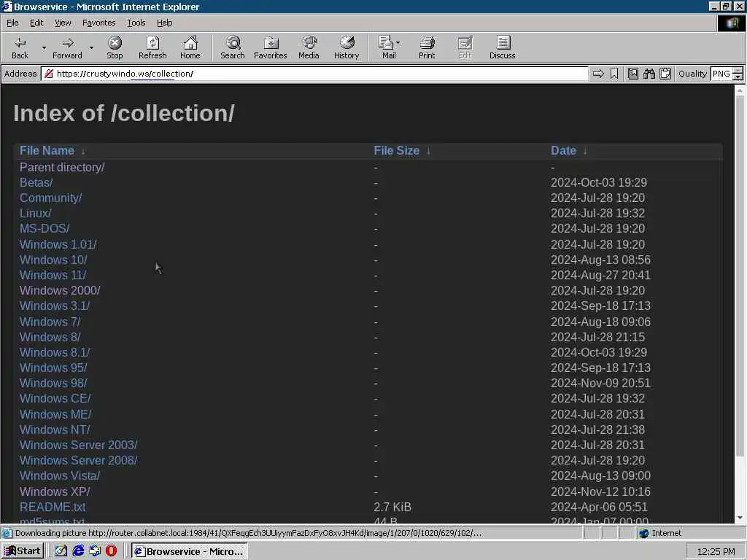The height and width of the screenshot is (560, 747).
Task: Open the Mail button dropdown arrow
Action: pyautogui.click(x=398, y=43)
